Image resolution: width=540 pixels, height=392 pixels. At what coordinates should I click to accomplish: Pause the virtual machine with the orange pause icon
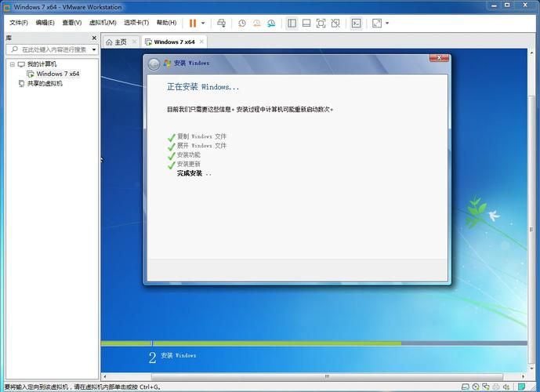coord(193,23)
